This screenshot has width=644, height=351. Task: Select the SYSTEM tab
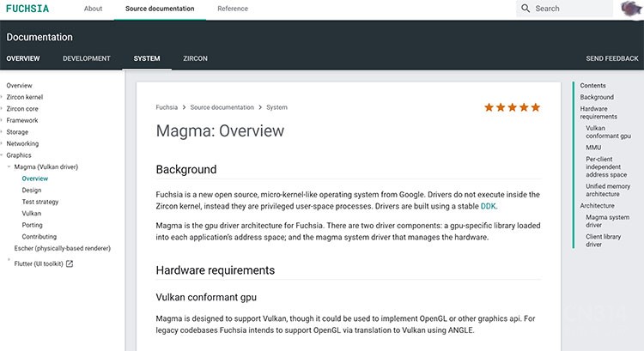[147, 58]
